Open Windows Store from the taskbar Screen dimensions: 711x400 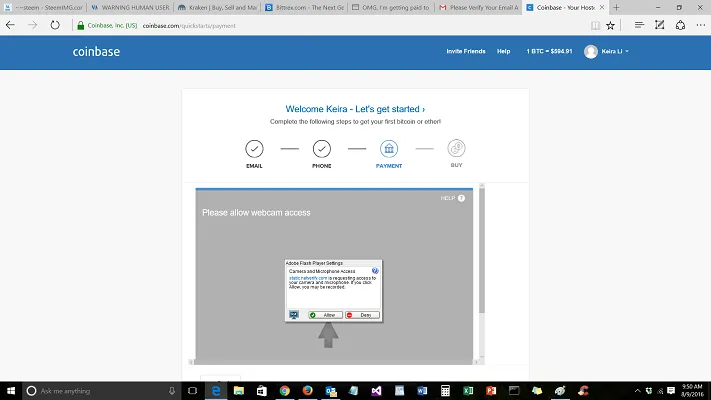(x=262, y=391)
